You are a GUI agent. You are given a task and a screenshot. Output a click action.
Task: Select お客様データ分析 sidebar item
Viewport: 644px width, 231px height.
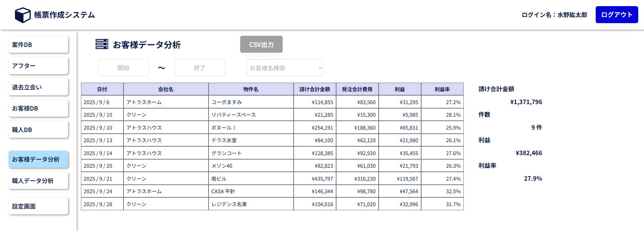pos(38,159)
